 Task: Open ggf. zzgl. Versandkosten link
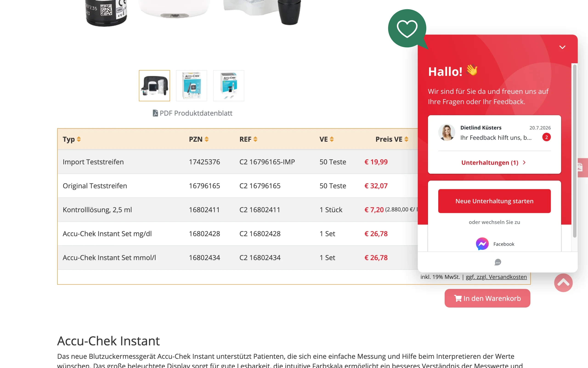coord(496,277)
